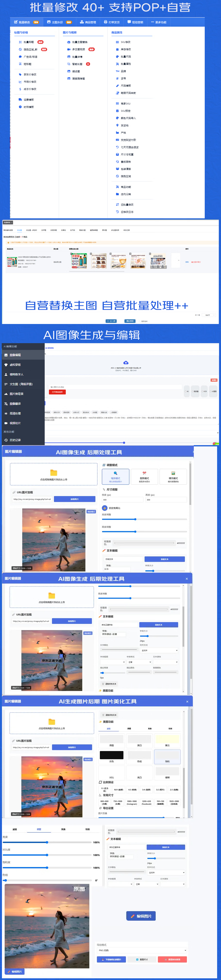Adjust the 亮度 brightness slider
Viewport: 221px width, 980px height.
(x=47, y=842)
